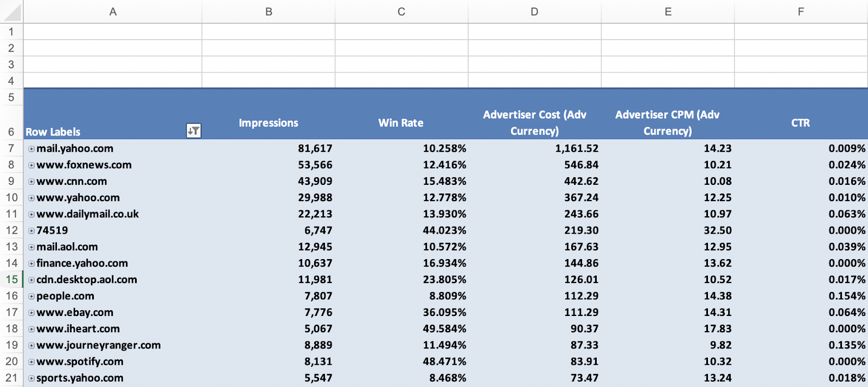Select cell with cost 442.62

click(x=534, y=181)
